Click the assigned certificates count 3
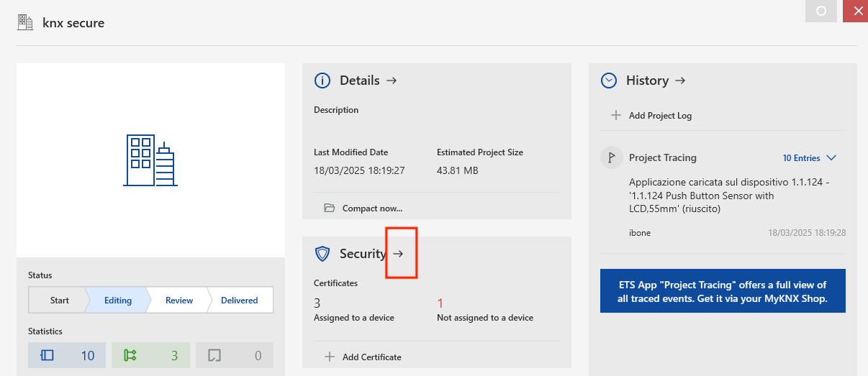The image size is (868, 376). click(317, 303)
